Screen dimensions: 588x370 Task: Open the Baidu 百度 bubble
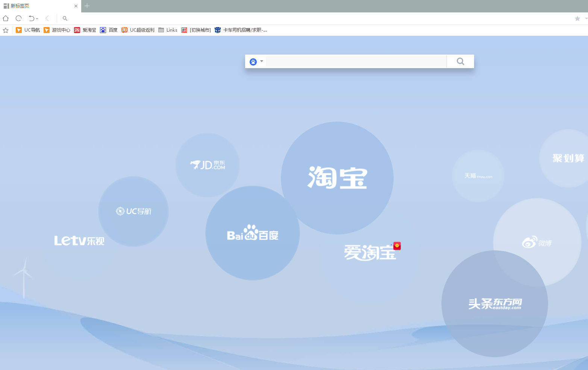[x=253, y=233]
